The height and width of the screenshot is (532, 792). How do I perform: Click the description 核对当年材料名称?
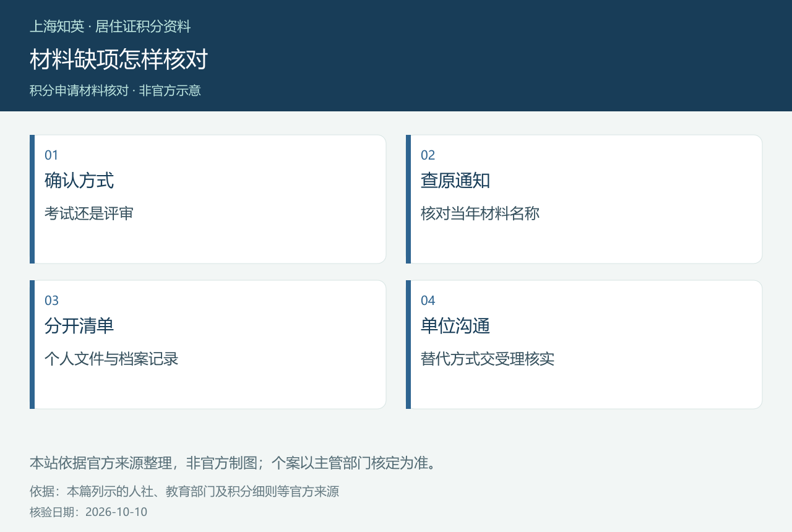point(480,213)
